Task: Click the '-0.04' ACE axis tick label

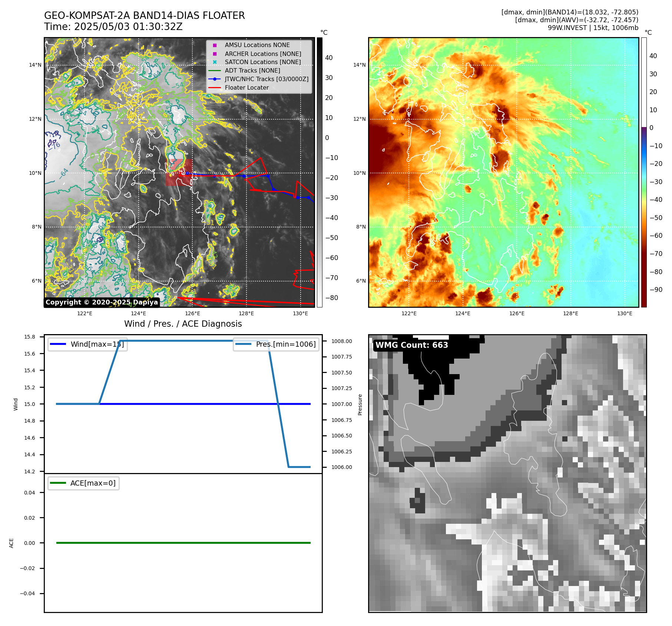Action: coord(27,593)
